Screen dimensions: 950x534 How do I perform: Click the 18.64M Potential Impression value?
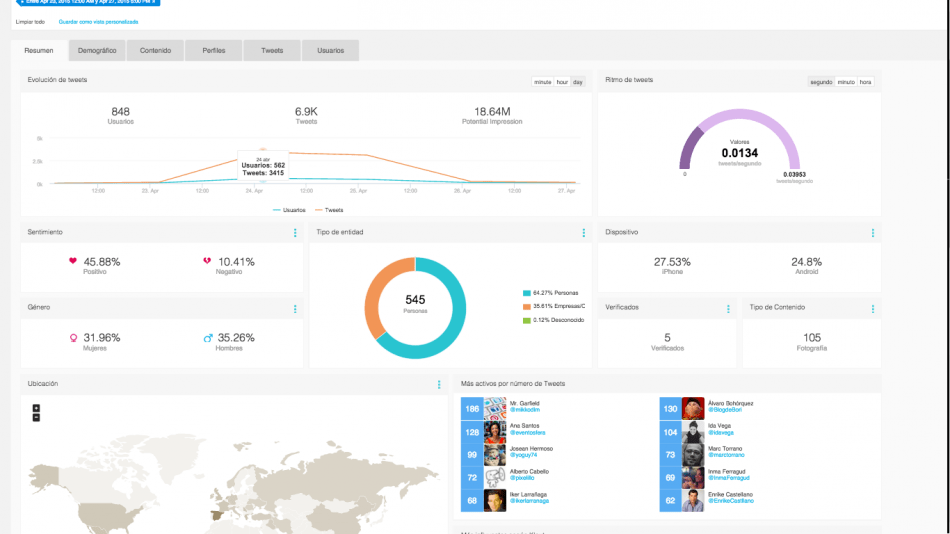click(492, 112)
